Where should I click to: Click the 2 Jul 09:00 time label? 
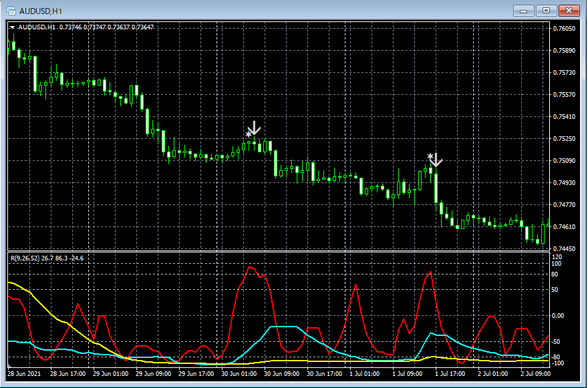tap(535, 374)
